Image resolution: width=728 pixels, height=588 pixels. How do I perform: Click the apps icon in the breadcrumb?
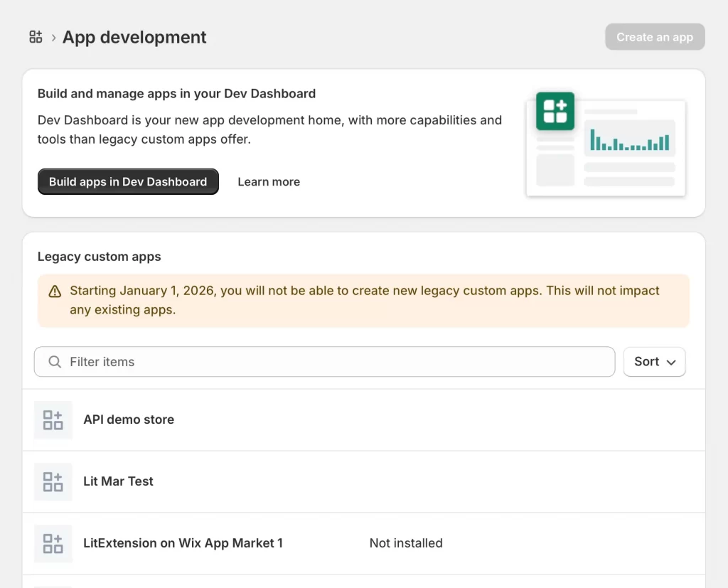tap(36, 37)
